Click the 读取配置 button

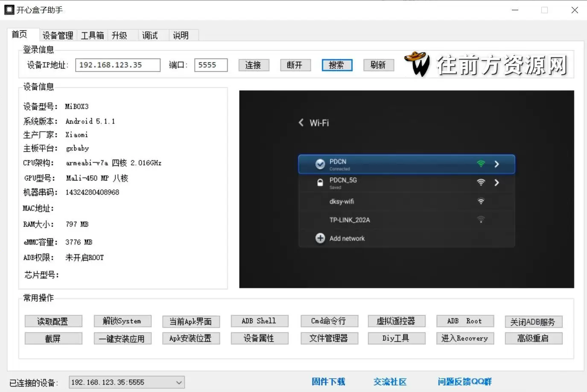click(53, 321)
